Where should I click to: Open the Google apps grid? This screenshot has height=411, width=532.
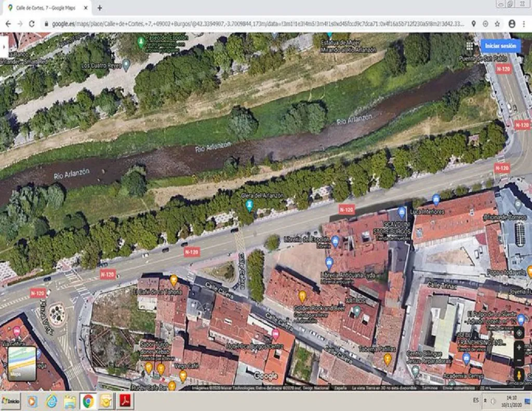[470, 46]
